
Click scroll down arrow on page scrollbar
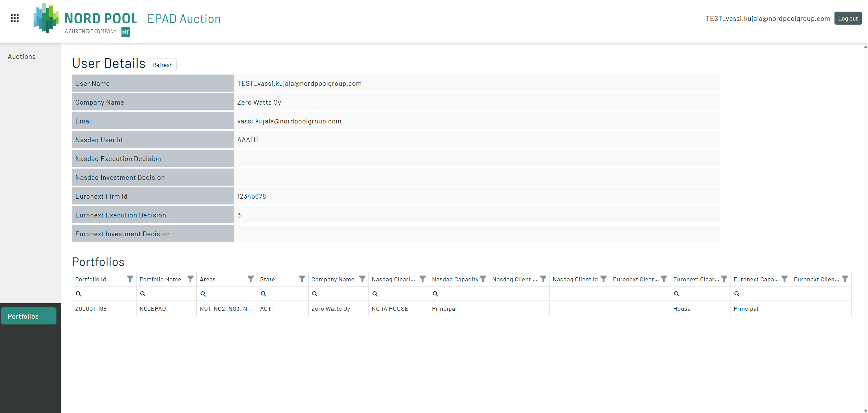(866, 410)
